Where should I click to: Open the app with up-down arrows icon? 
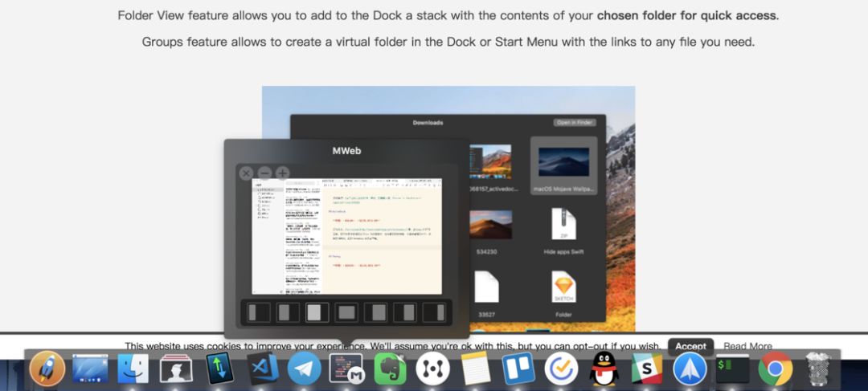[x=219, y=369]
